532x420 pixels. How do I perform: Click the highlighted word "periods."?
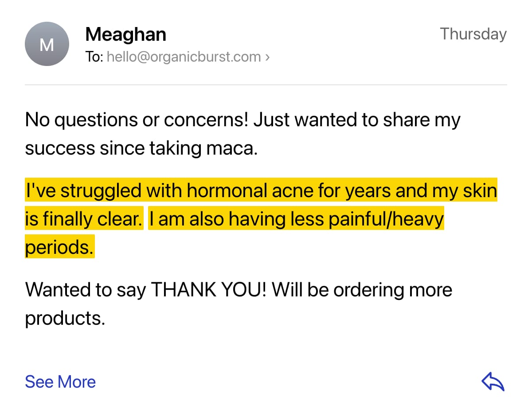tap(59, 247)
